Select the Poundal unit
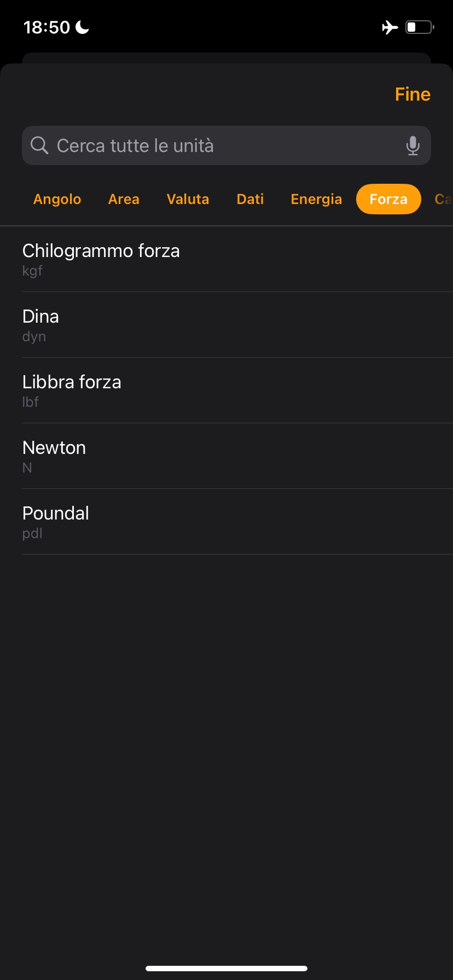 click(226, 522)
